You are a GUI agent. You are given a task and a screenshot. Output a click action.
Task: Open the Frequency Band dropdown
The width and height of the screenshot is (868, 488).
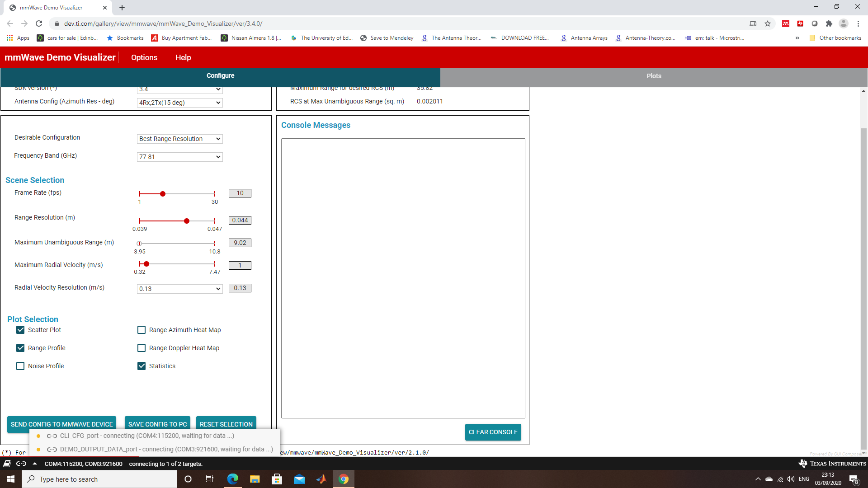coord(179,157)
